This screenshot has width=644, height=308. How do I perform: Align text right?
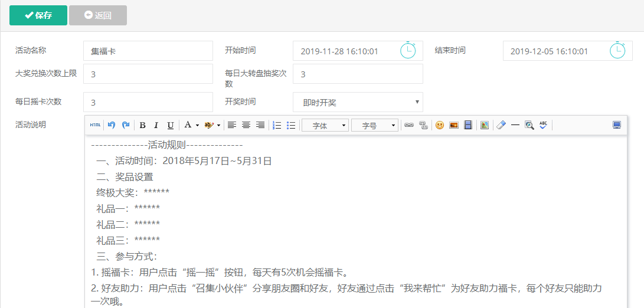(260, 125)
